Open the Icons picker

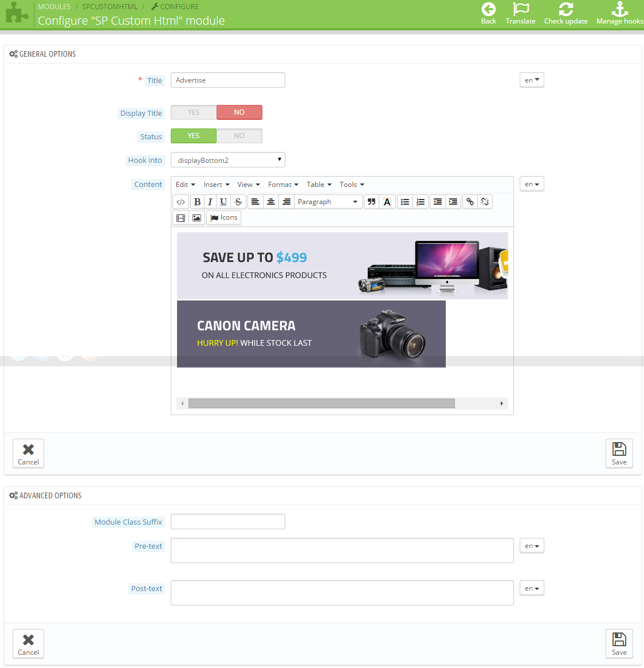tap(224, 218)
